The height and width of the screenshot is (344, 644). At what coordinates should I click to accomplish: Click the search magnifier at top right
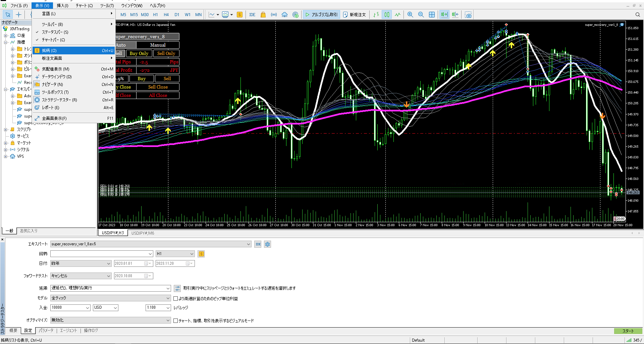pos(638,14)
